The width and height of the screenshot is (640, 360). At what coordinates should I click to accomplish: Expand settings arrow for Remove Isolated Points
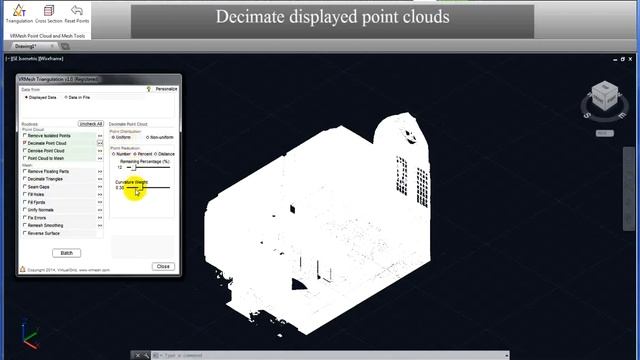click(100, 136)
